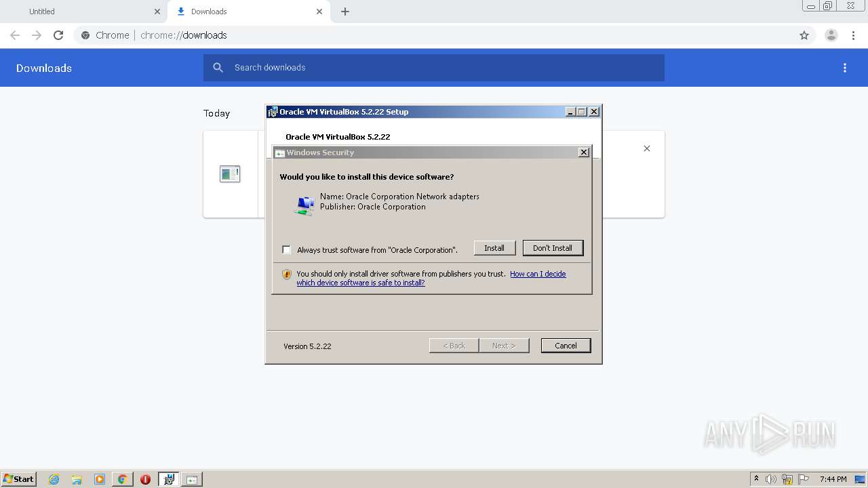Close the Downloads tab
Image resolution: width=868 pixels, height=488 pixels.
click(x=319, y=12)
